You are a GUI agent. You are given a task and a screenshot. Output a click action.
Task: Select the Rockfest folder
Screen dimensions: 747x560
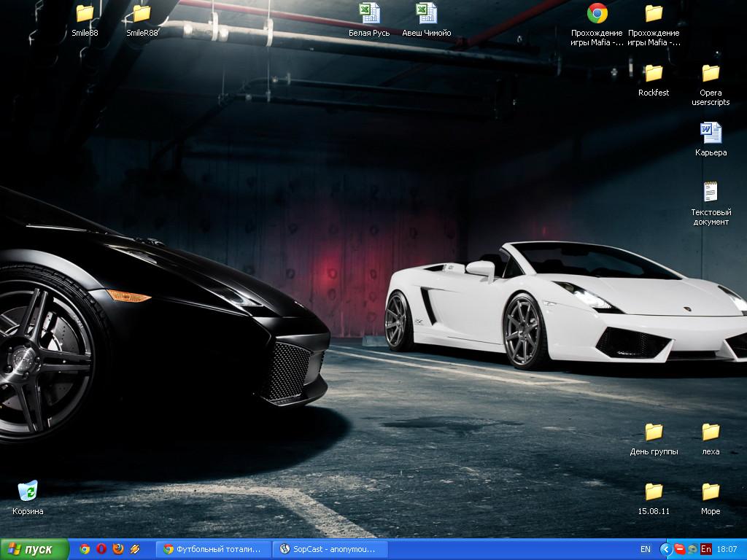[654, 74]
